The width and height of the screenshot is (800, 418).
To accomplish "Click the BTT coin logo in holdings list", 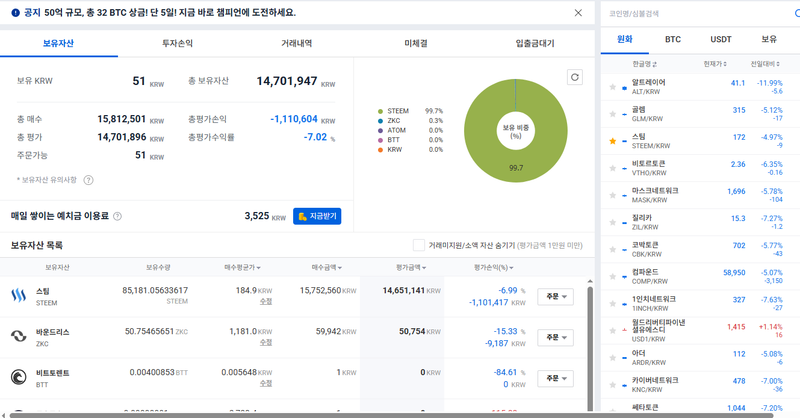I will pos(18,378).
